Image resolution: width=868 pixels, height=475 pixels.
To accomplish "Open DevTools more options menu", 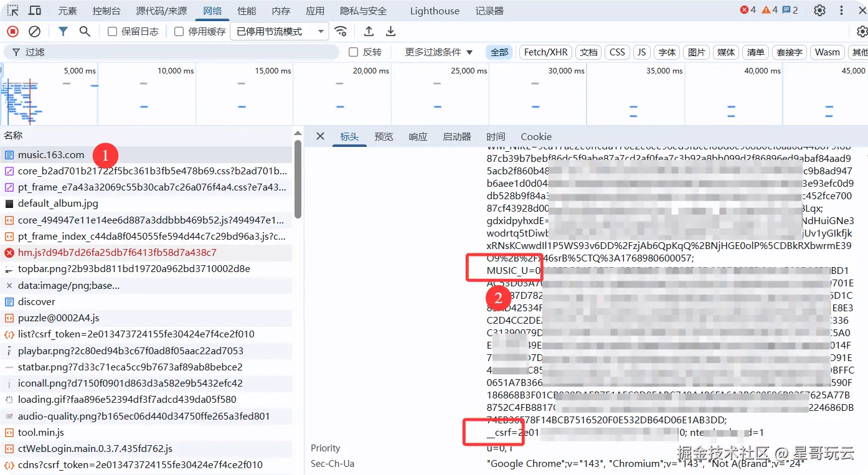I will coord(842,11).
